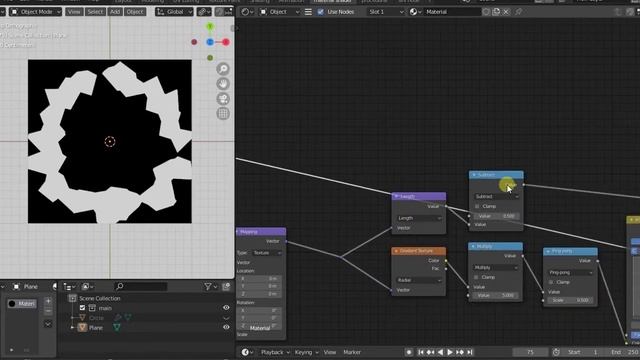Toggle the camera view icon
The width and height of the screenshot is (640, 360).
223,99
